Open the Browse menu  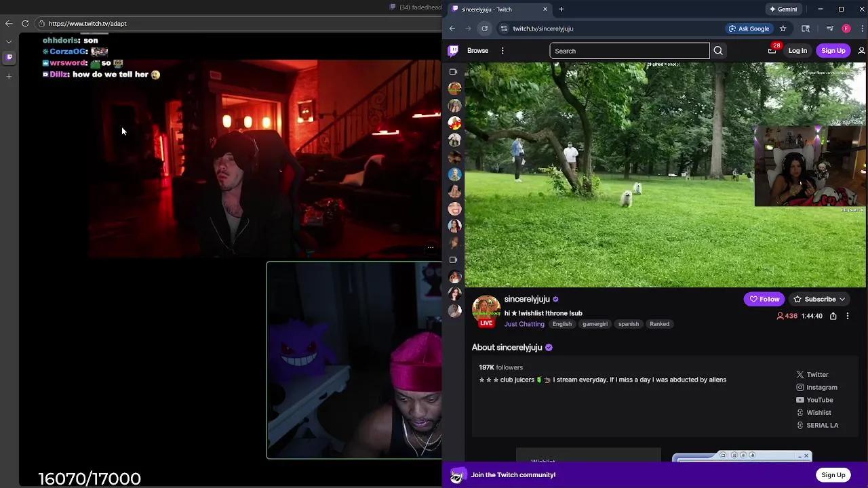click(x=477, y=50)
